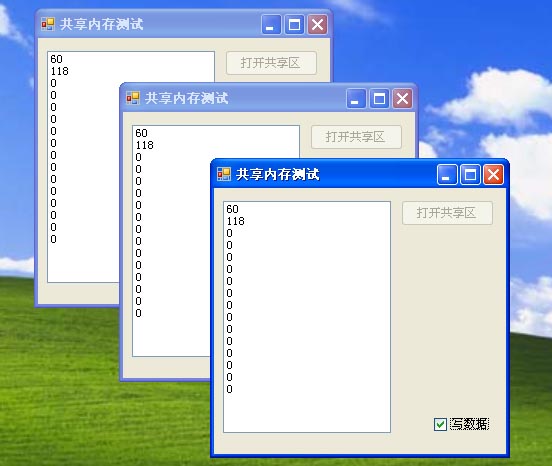Click the front window title bar text
This screenshot has width=552, height=466.
(278, 174)
